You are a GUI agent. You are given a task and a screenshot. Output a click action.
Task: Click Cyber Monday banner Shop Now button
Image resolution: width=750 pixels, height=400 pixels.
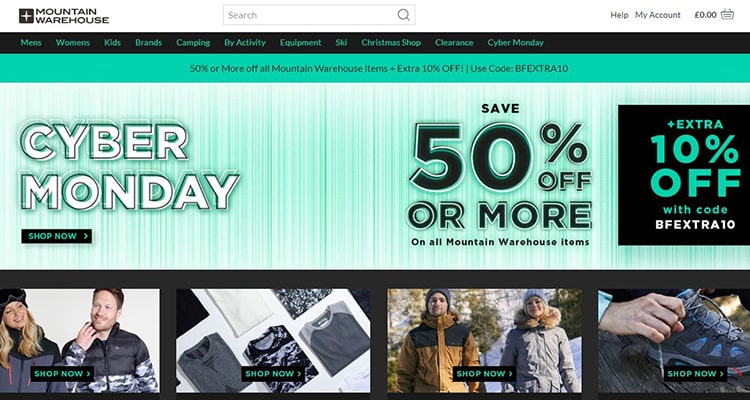tap(56, 236)
